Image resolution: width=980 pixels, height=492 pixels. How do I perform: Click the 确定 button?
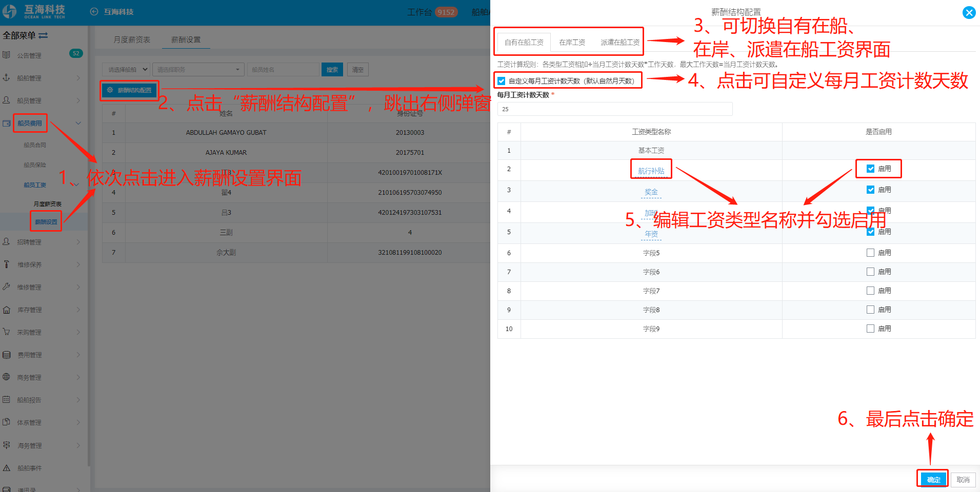933,480
